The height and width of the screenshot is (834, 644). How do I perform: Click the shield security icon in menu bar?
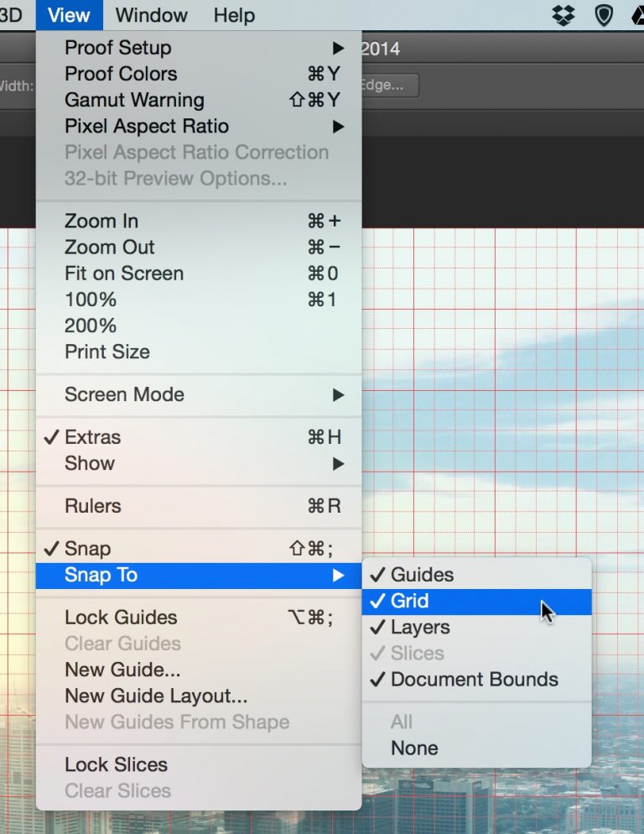[603, 15]
